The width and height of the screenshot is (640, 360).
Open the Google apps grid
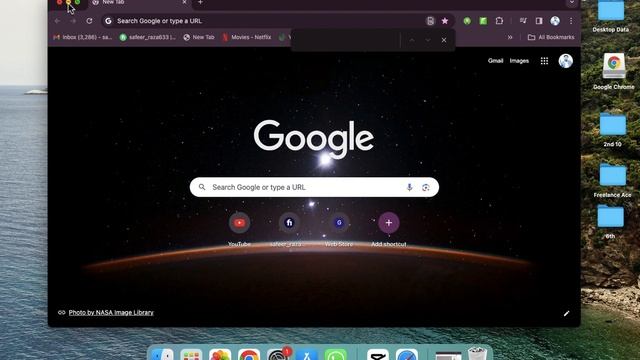pyautogui.click(x=544, y=61)
